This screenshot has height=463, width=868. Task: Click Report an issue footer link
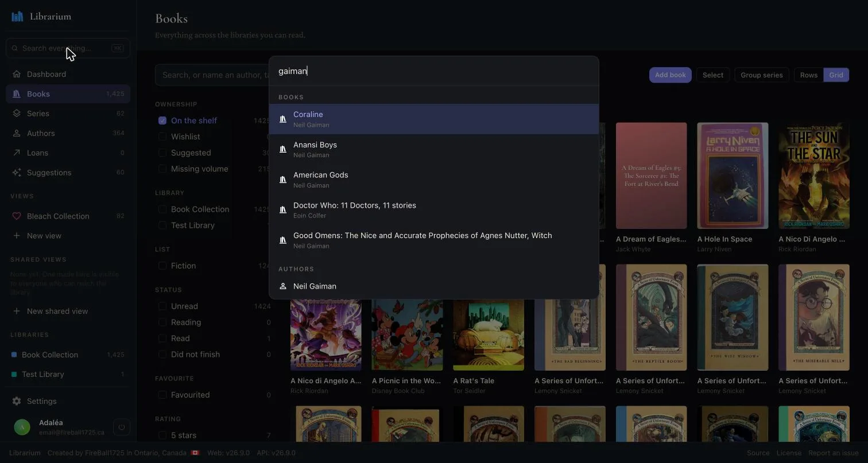pyautogui.click(x=834, y=453)
